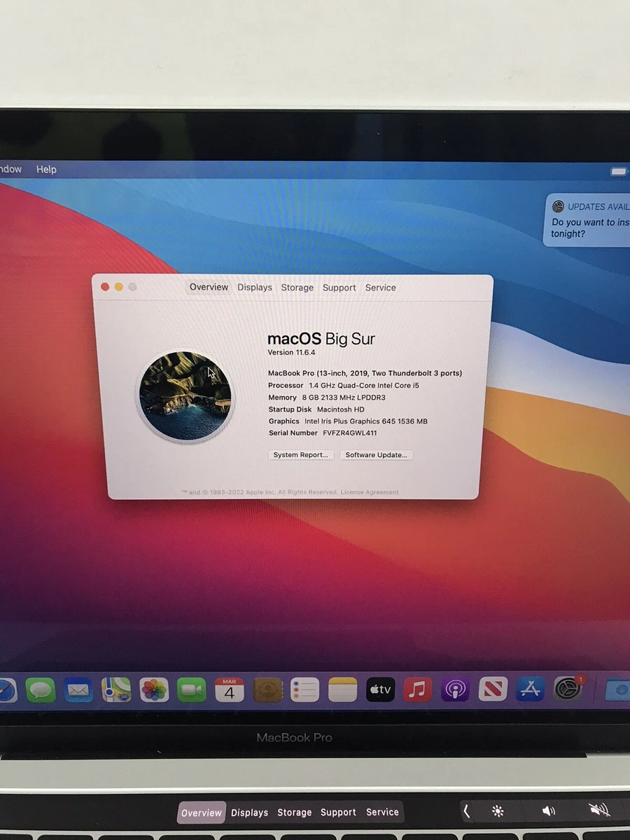Switch to the Support tab
This screenshot has height=840, width=630.
coord(339,288)
